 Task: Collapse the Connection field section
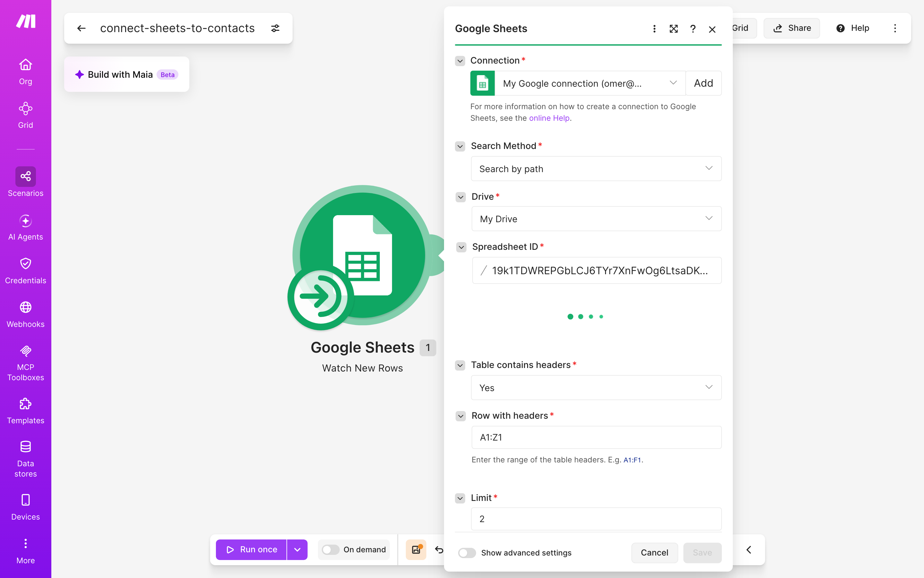click(x=460, y=61)
